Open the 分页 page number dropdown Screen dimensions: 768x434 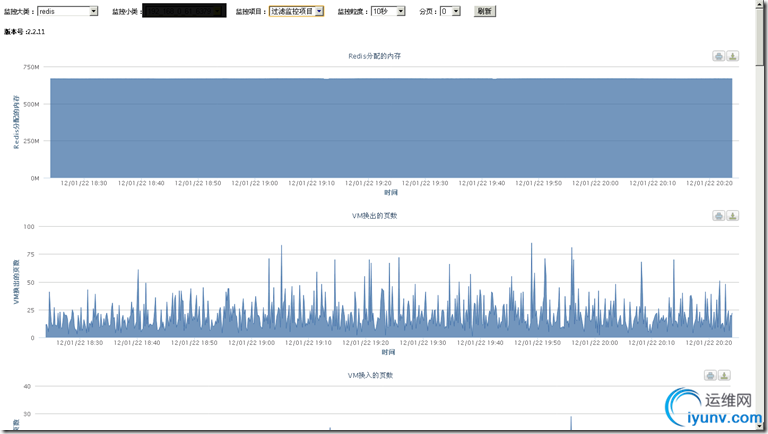(450, 11)
